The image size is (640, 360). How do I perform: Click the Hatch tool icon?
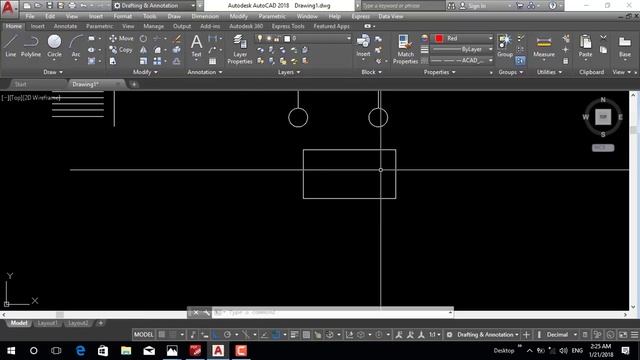pyautogui.click(x=91, y=61)
